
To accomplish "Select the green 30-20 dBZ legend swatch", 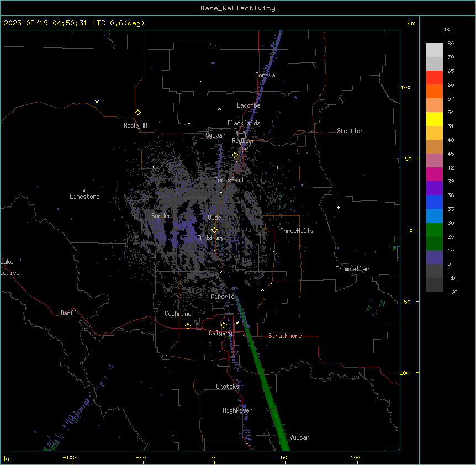I will [434, 230].
